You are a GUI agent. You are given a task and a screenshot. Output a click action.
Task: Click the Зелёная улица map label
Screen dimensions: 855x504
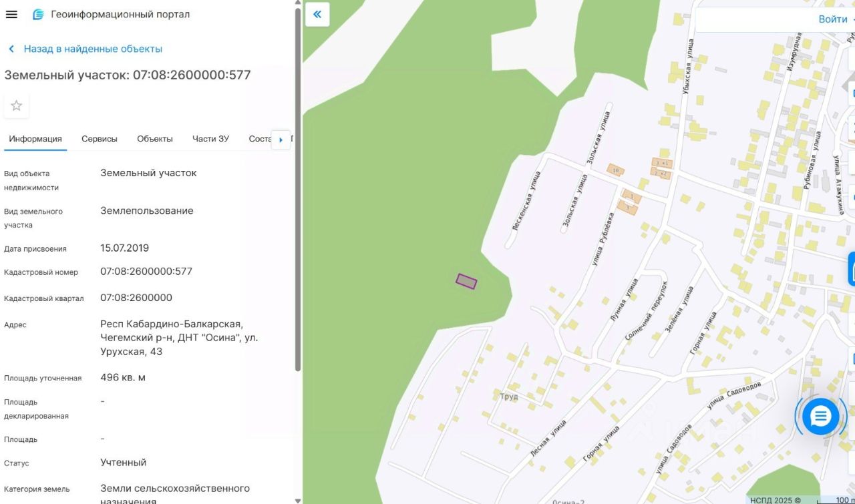point(680,309)
